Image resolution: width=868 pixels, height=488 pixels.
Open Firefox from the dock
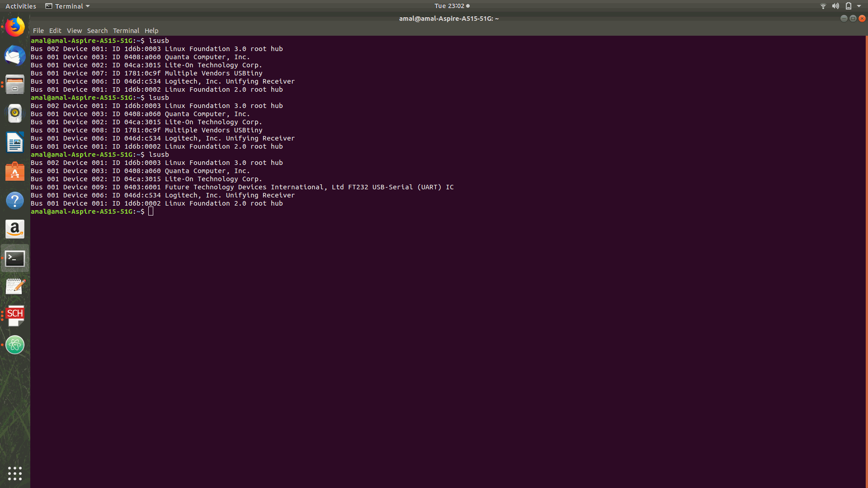tap(15, 27)
